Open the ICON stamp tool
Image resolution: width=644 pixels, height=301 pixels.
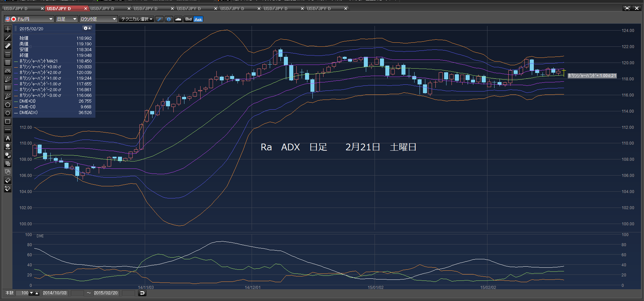coord(8,147)
